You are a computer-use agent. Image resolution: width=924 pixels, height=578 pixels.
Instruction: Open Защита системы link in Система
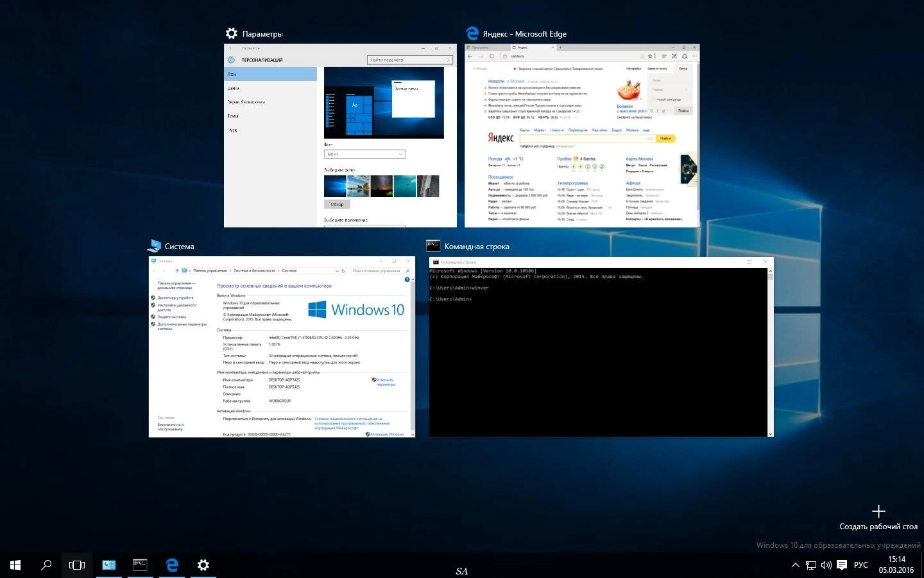pos(172,317)
